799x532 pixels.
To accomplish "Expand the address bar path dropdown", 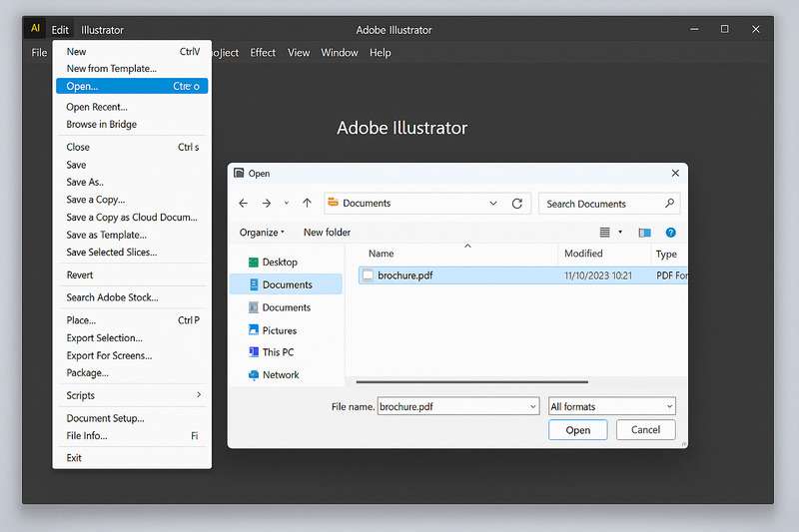I will [x=492, y=204].
